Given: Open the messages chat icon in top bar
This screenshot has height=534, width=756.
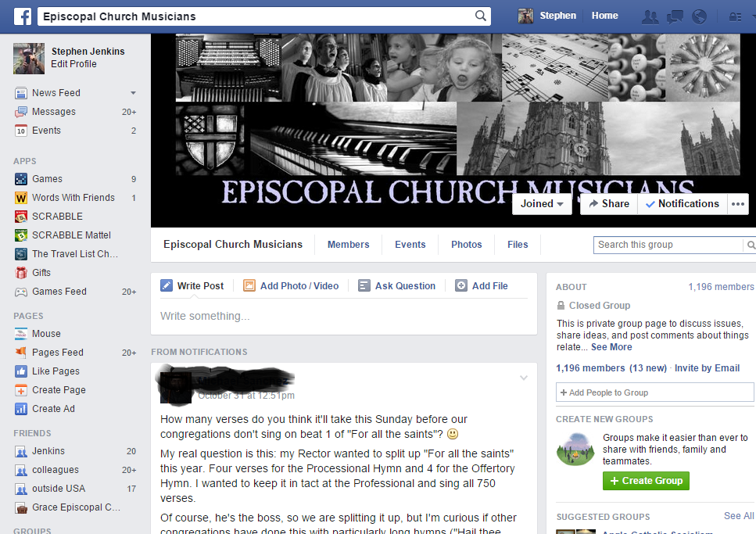Looking at the screenshot, I should (x=675, y=17).
